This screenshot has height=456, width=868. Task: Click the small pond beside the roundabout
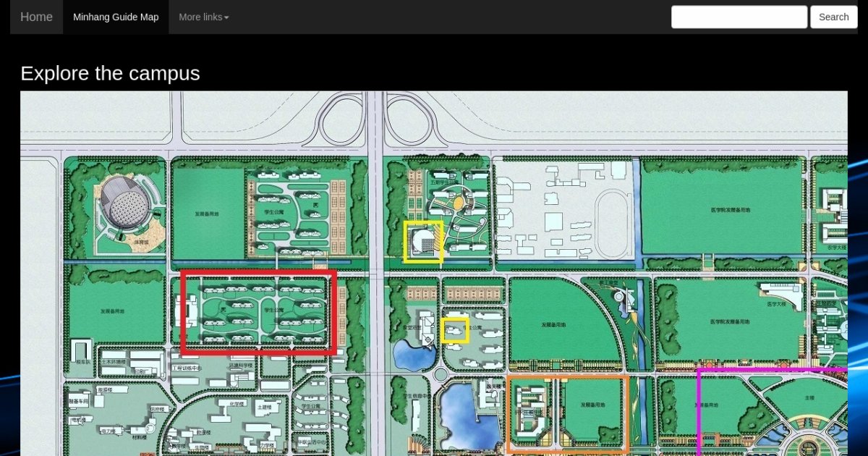click(412, 355)
